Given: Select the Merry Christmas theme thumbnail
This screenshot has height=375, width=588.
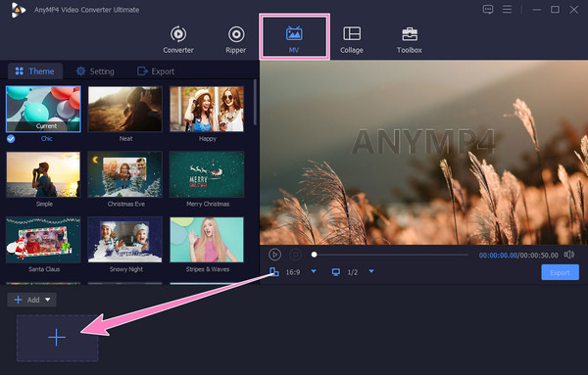Looking at the screenshot, I should (x=207, y=174).
